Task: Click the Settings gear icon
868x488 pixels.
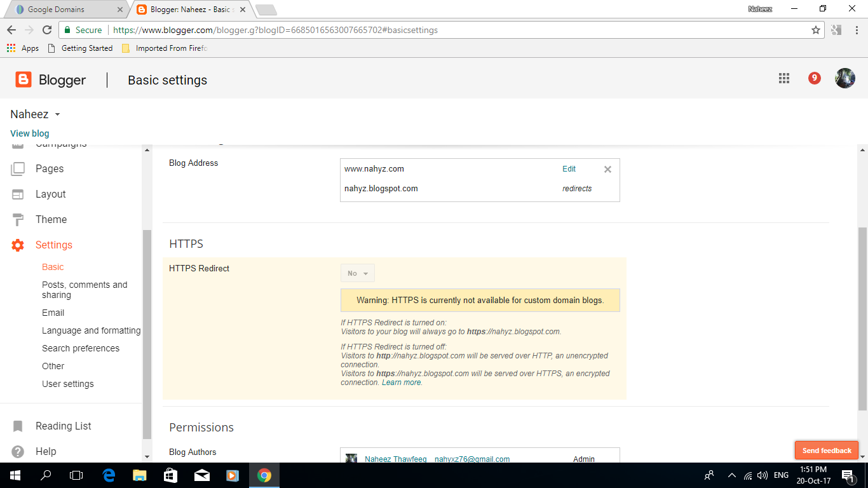Action: point(18,245)
